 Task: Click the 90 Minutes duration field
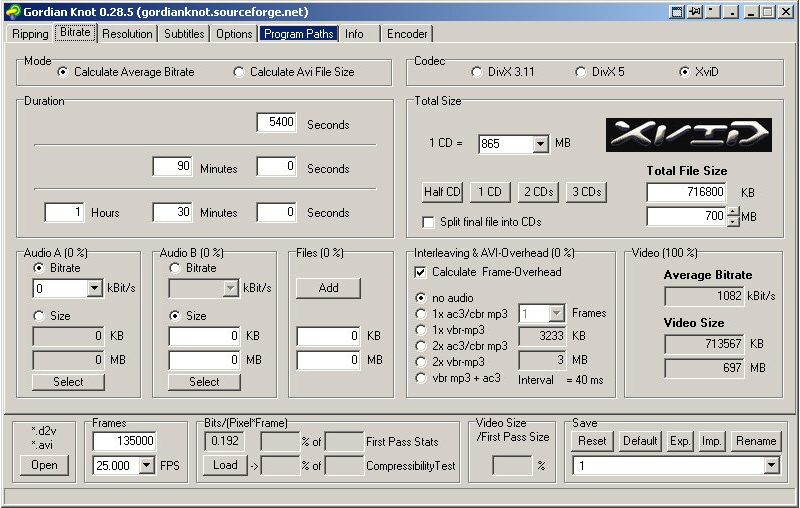coord(172,166)
